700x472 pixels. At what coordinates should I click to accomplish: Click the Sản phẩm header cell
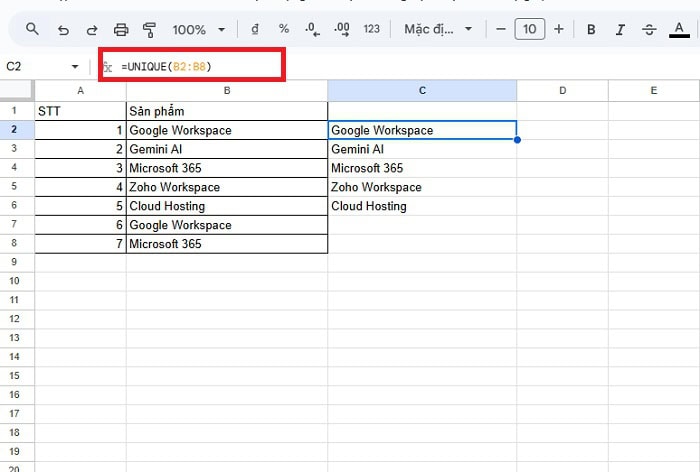pos(227,111)
